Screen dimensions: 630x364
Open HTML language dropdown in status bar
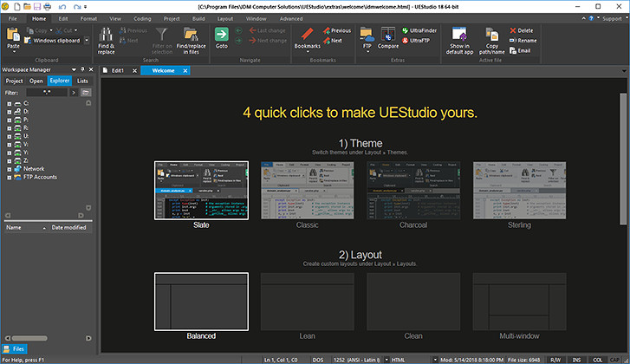(x=435, y=360)
